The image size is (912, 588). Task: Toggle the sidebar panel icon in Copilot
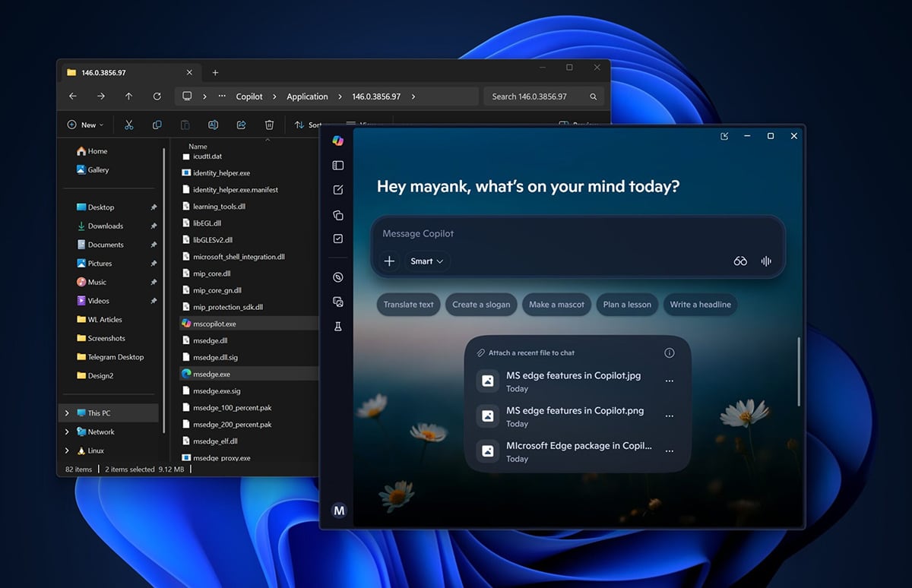(x=338, y=166)
